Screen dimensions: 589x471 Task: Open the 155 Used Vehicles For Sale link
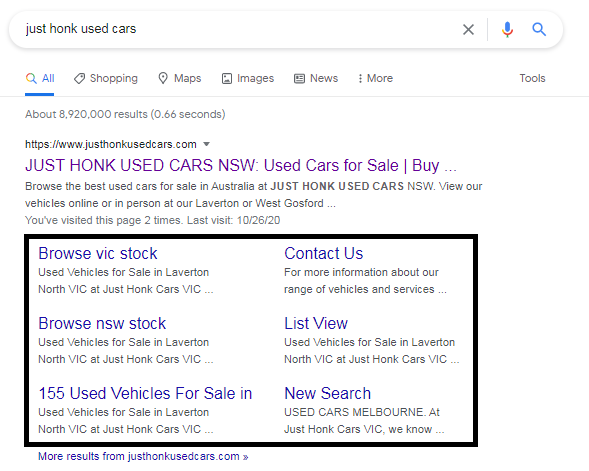(145, 393)
